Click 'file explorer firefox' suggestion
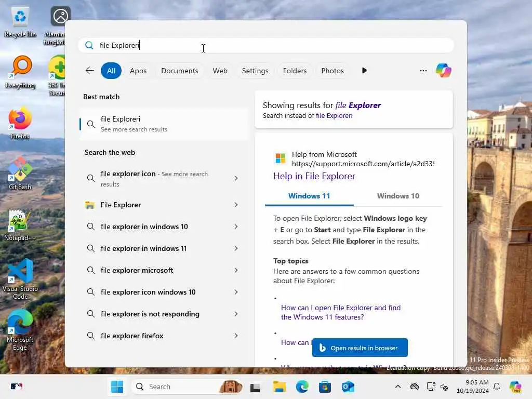The image size is (532, 399). click(x=132, y=336)
